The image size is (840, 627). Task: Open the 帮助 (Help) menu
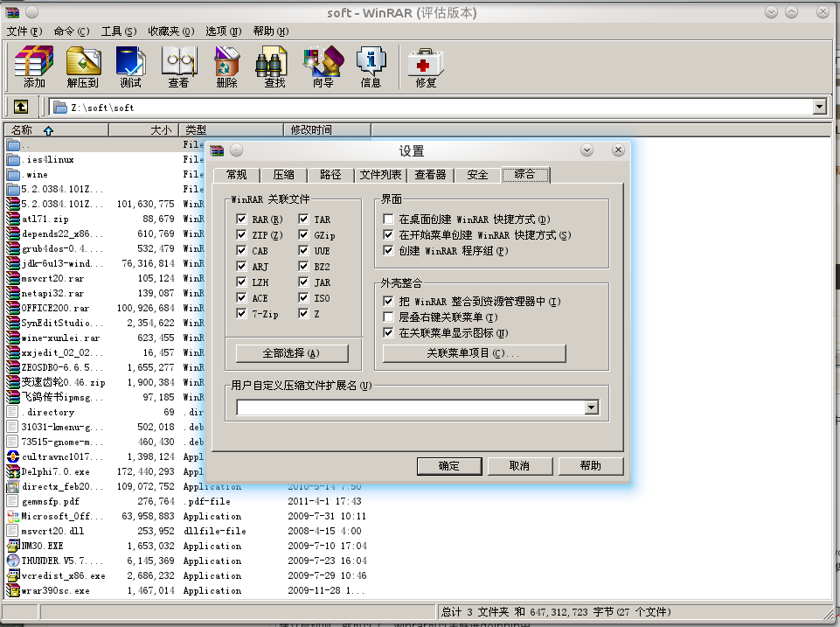[271, 31]
